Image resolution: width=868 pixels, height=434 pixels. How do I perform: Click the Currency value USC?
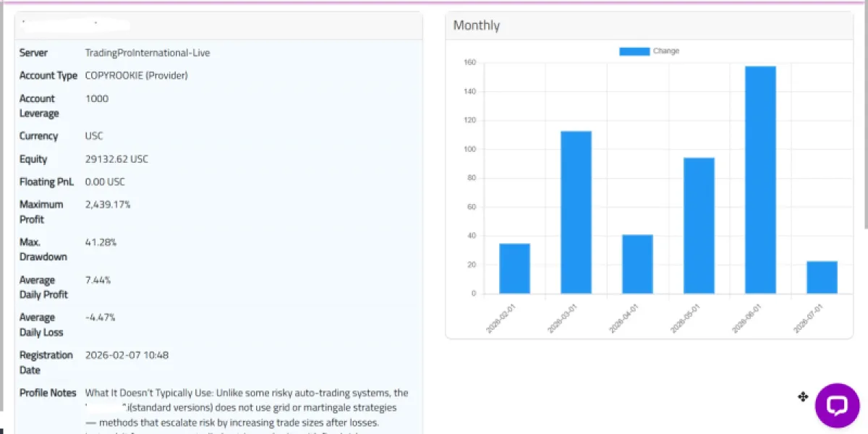pyautogui.click(x=94, y=136)
